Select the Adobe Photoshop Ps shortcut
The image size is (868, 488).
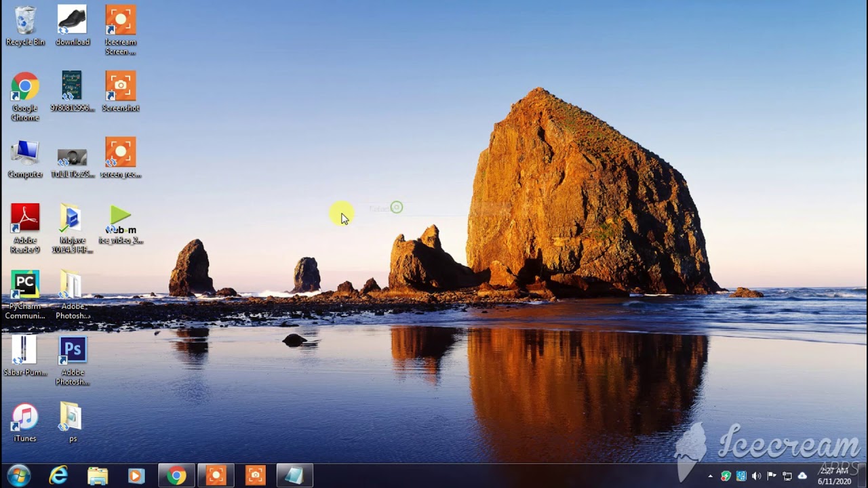tap(72, 361)
